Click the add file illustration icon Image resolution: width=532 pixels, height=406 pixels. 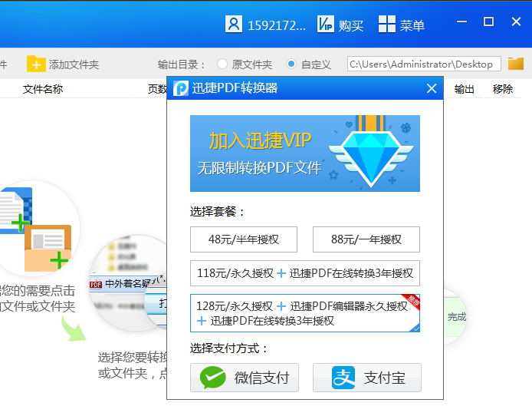(35, 229)
